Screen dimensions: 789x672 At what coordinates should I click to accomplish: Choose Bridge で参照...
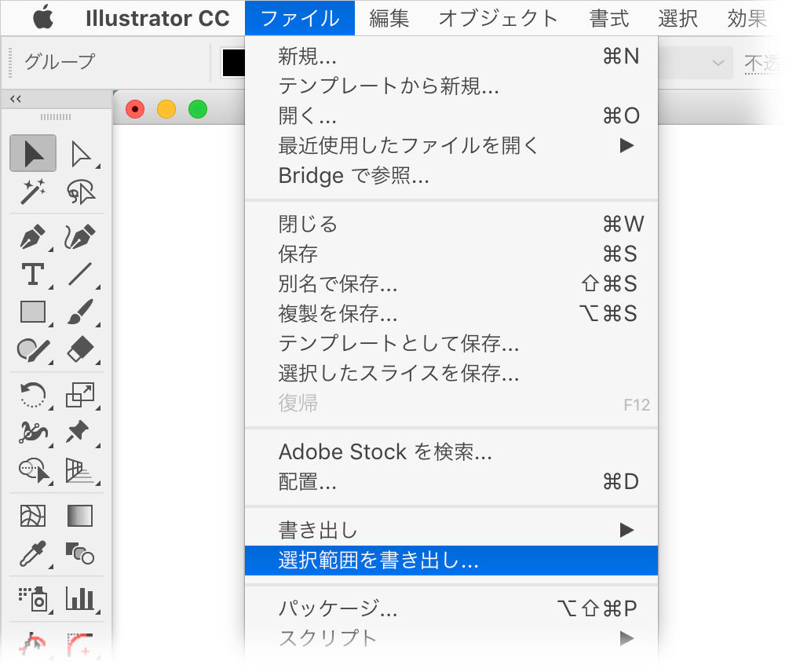tap(451, 176)
